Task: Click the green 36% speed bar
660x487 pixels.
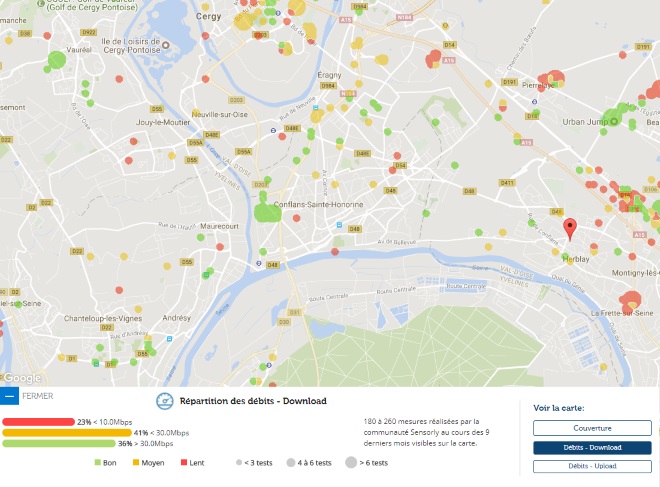Action: pos(59,443)
